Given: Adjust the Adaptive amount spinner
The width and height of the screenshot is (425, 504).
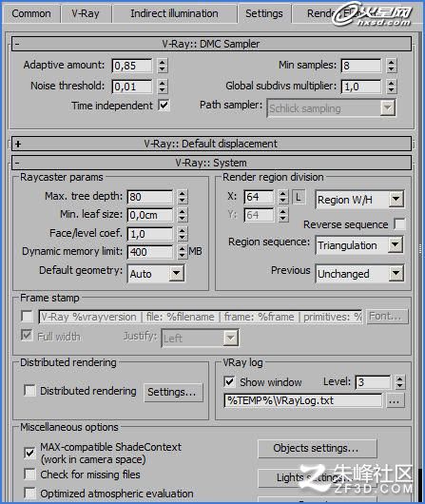Looking at the screenshot, I should (163, 66).
